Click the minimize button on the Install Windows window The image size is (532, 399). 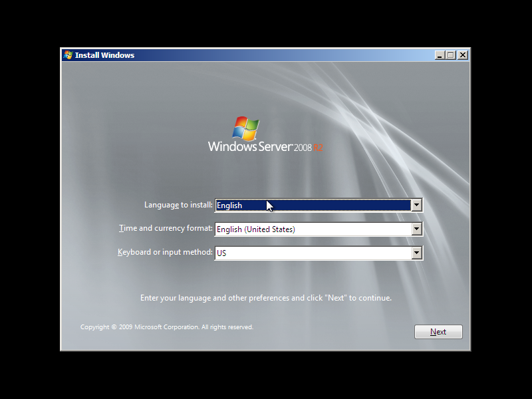(440, 55)
